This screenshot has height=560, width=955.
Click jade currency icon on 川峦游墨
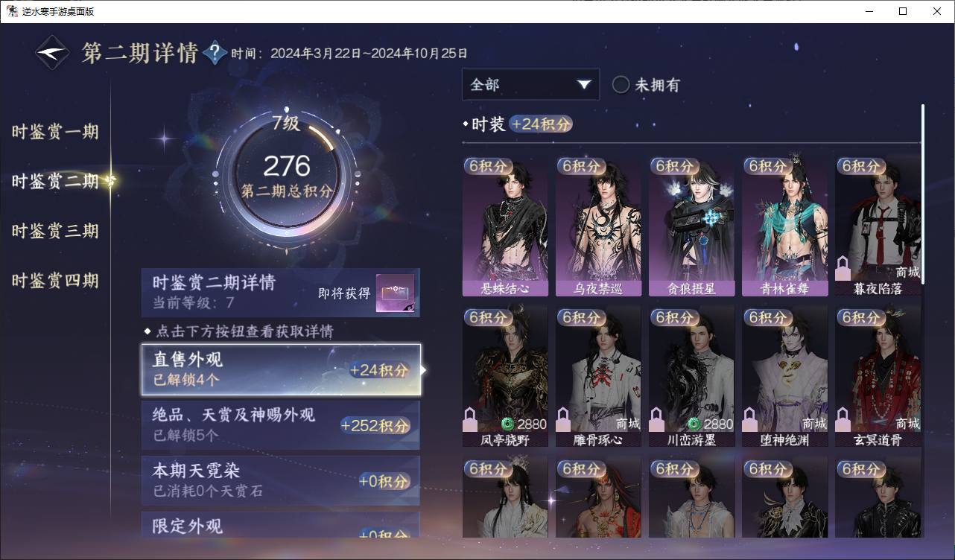tap(694, 424)
